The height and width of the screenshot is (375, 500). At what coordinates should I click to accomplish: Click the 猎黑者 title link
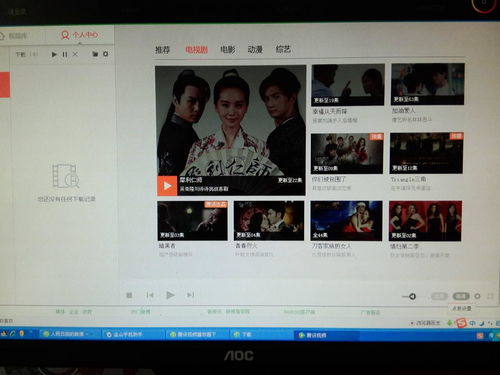(x=167, y=246)
